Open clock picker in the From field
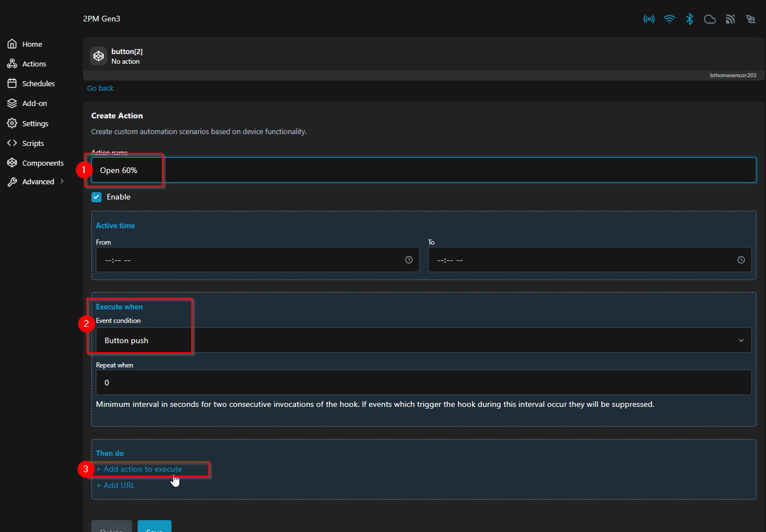This screenshot has width=766, height=532. [x=408, y=260]
